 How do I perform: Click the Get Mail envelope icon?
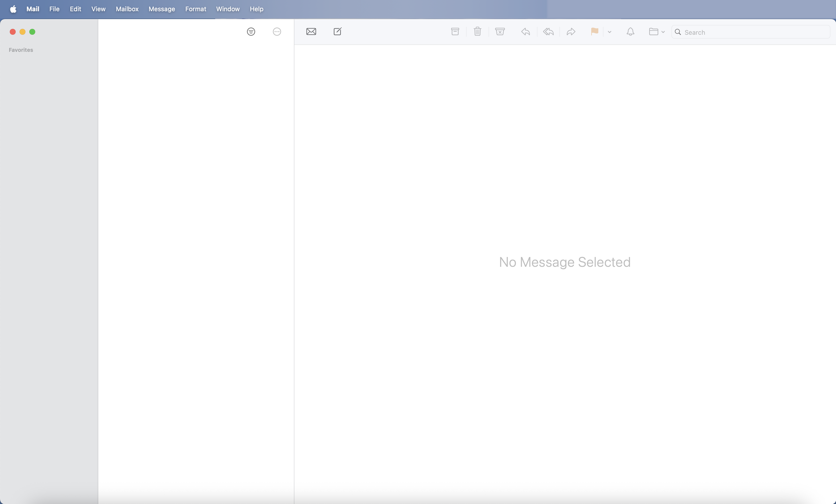click(311, 32)
